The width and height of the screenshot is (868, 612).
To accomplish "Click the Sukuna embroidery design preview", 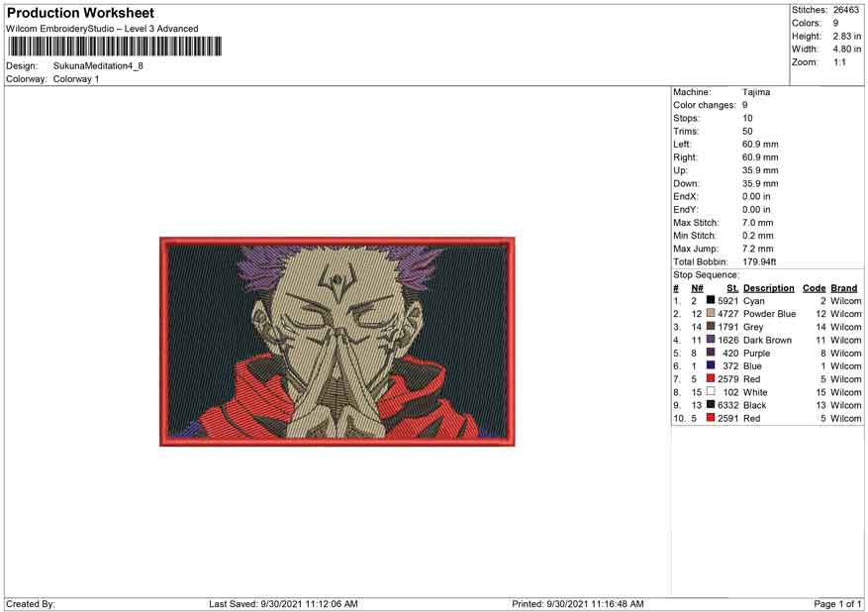I will click(x=338, y=342).
